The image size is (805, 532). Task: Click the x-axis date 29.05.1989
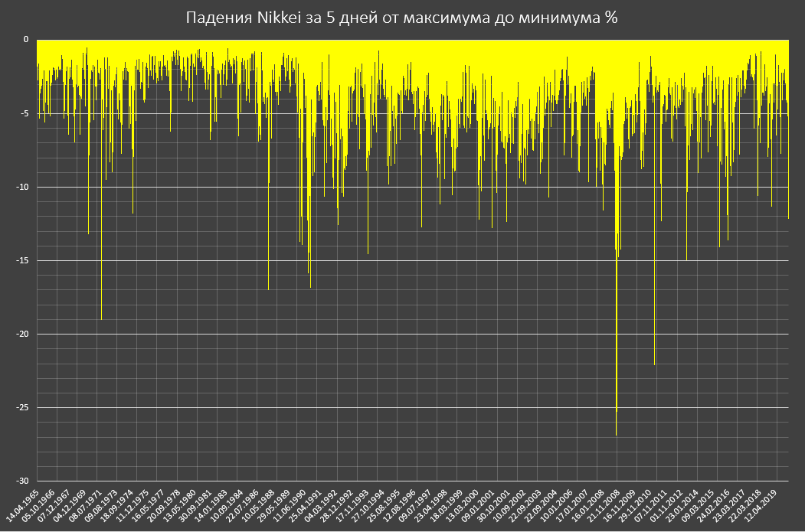273,506
